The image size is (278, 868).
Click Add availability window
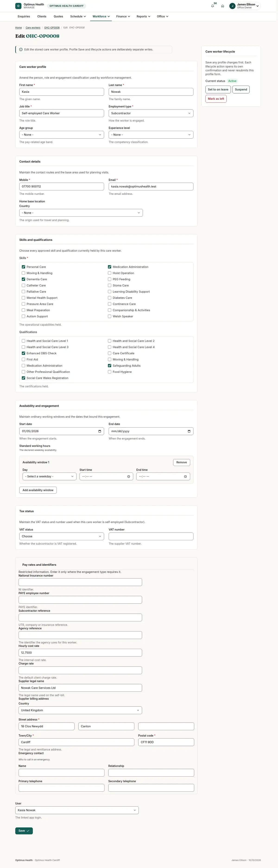[38, 490]
